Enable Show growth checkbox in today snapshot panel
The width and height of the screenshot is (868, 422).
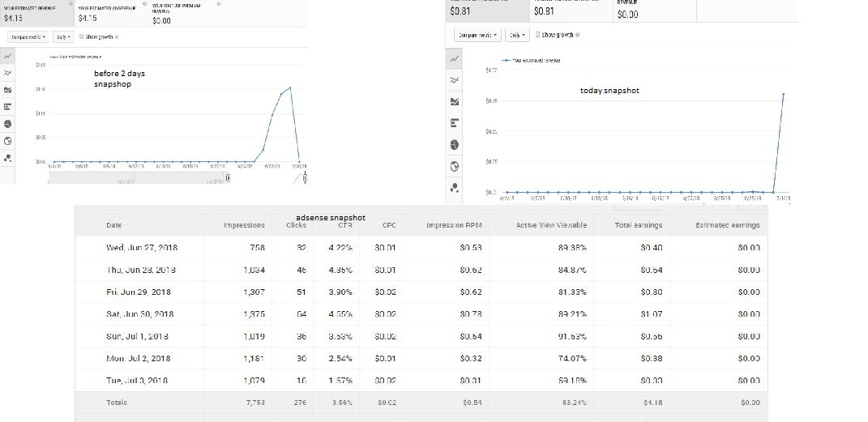click(x=537, y=35)
